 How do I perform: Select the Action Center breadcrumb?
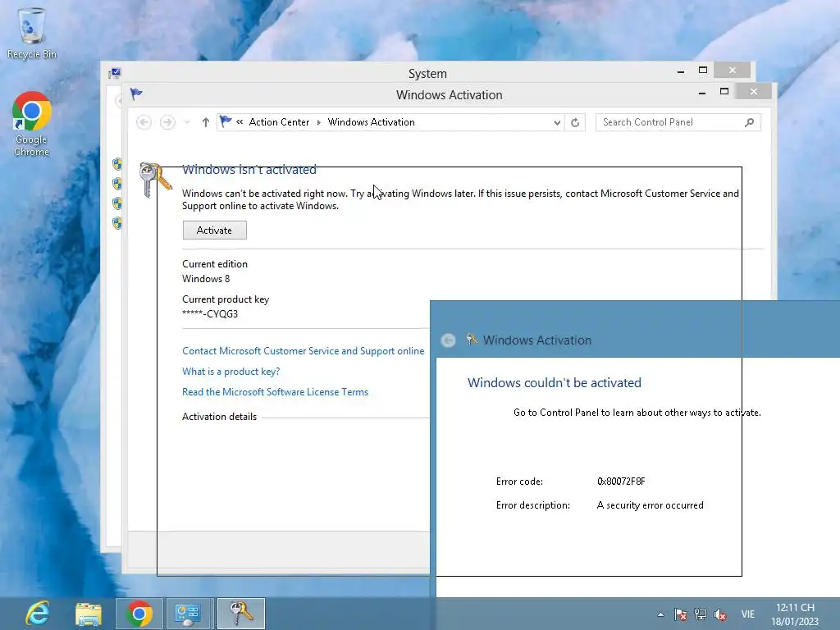279,122
